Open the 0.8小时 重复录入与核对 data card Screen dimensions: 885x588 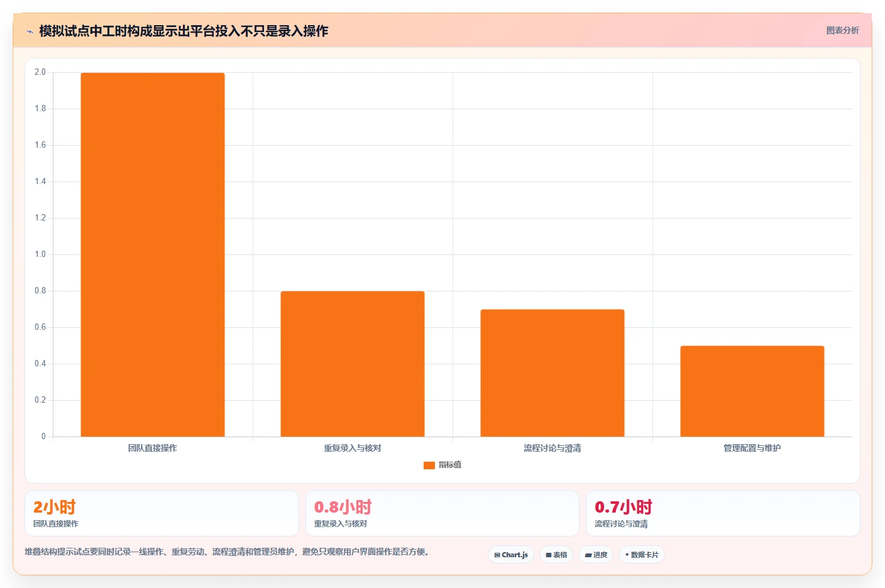coord(442,513)
